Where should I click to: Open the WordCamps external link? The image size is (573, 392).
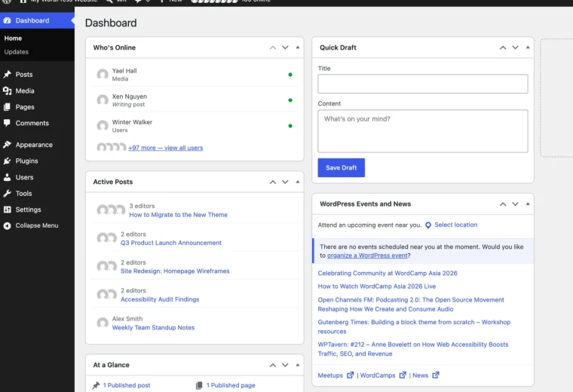pyautogui.click(x=383, y=375)
